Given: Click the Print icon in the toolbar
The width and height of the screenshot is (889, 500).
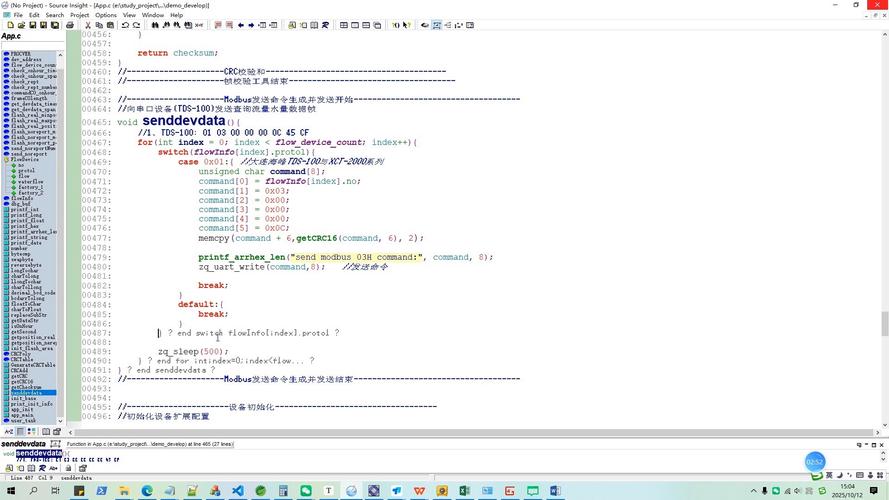Looking at the screenshot, I should 69,25.
